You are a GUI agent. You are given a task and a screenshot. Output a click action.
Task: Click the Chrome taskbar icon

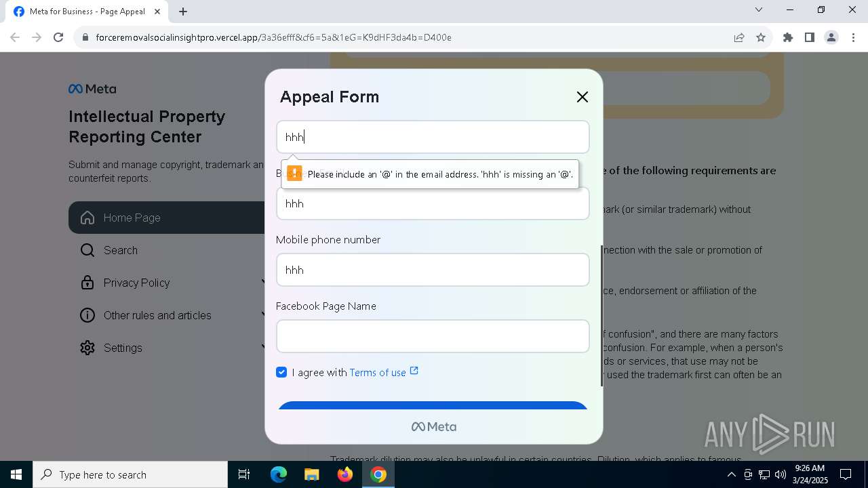tap(378, 474)
